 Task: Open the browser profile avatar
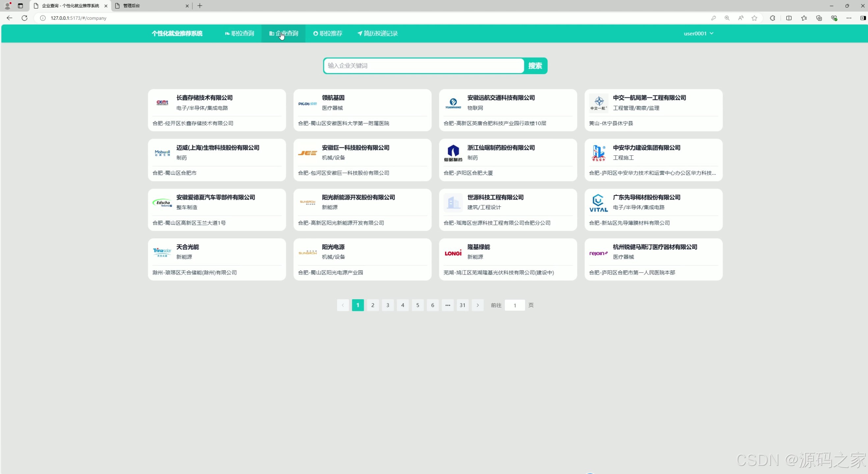pos(8,6)
